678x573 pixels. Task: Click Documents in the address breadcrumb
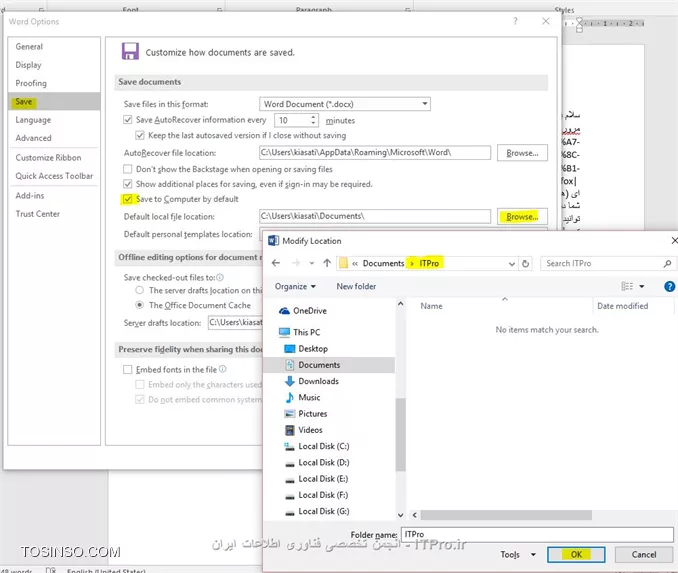tap(383, 263)
